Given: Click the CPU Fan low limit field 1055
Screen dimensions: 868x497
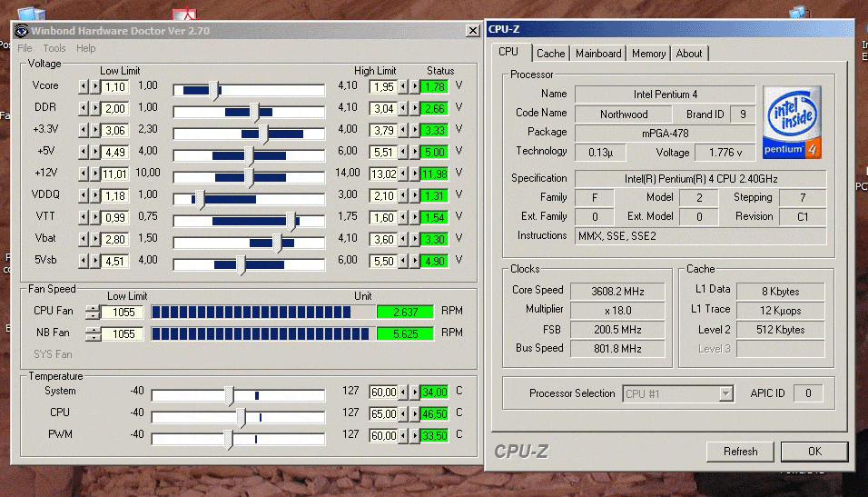Looking at the screenshot, I should click(x=123, y=312).
